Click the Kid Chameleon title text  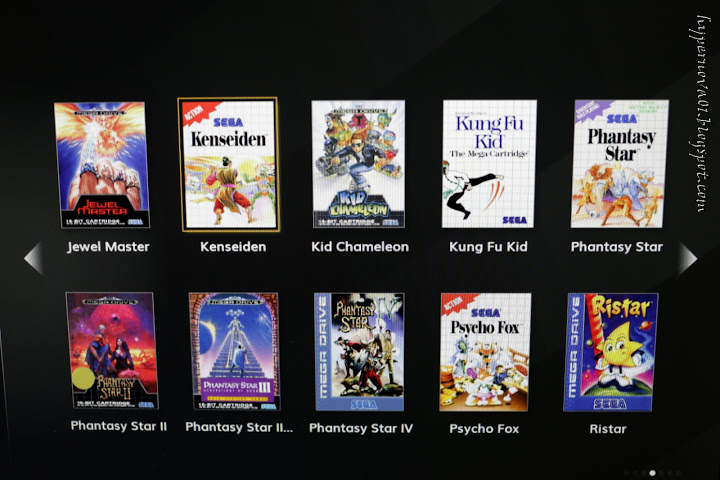(360, 247)
